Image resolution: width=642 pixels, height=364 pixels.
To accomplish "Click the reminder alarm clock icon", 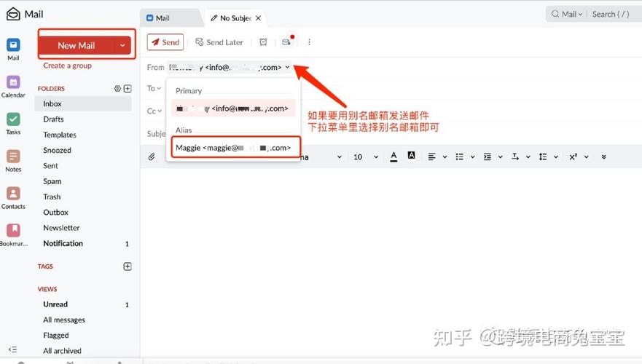I will (263, 42).
